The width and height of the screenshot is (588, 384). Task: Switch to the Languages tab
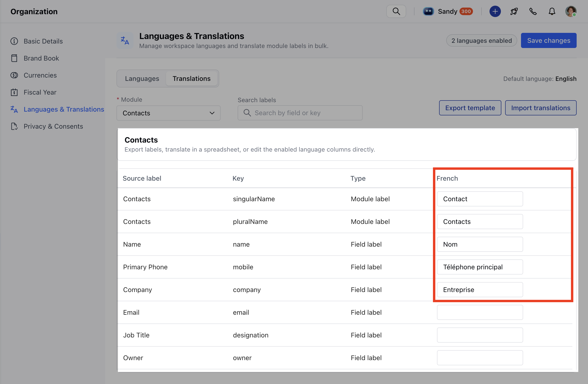pyautogui.click(x=142, y=79)
